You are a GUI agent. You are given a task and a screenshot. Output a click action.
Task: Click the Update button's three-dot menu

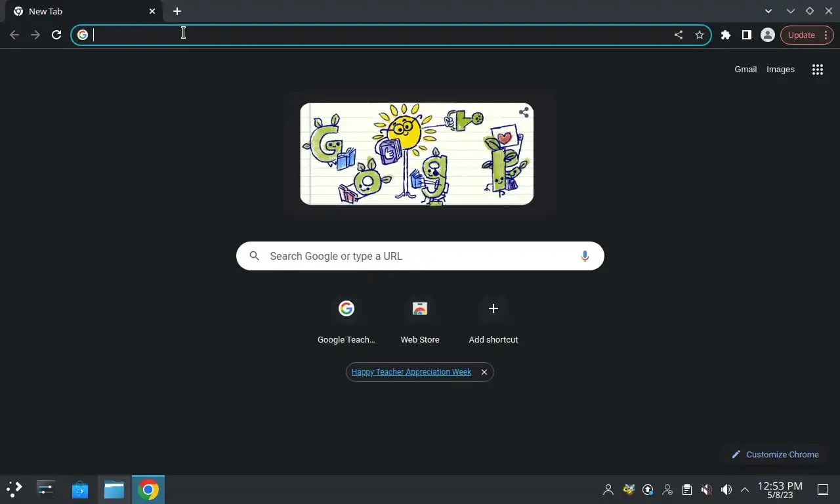[826, 35]
